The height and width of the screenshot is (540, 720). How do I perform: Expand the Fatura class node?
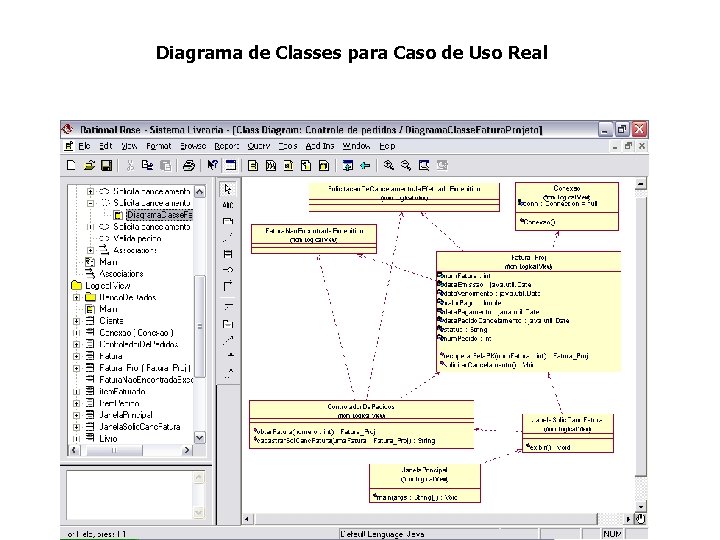point(77,356)
